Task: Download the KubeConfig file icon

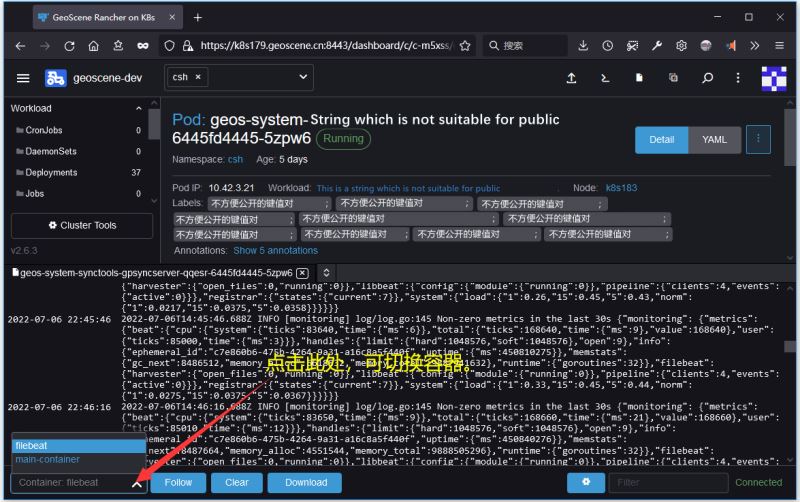Action: (x=639, y=78)
